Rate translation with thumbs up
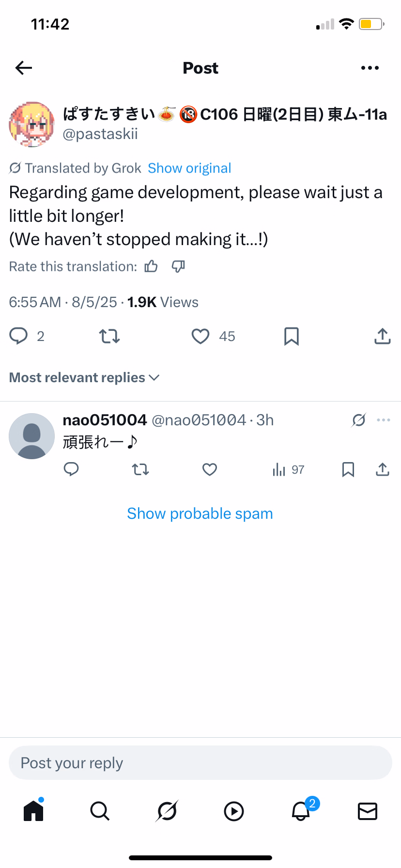 151,266
